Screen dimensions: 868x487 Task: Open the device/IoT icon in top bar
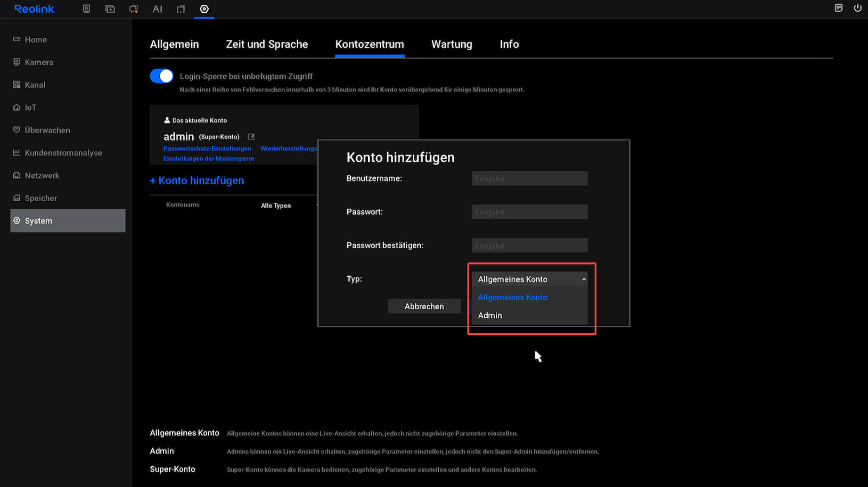pyautogui.click(x=181, y=9)
